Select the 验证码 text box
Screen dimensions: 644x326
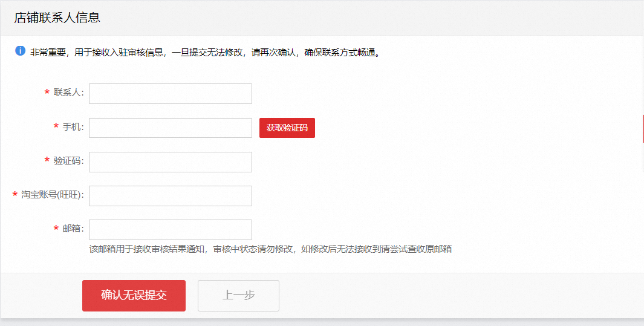[170, 161]
